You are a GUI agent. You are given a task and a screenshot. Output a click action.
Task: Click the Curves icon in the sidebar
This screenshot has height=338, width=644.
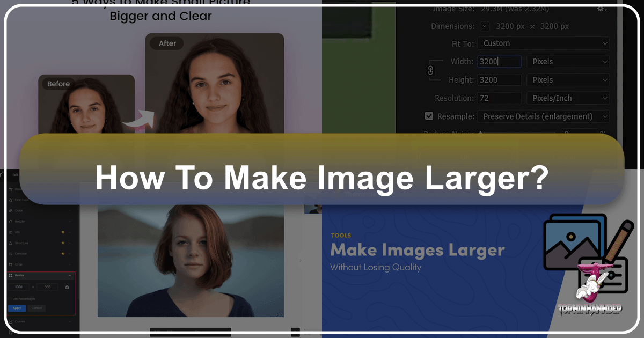pyautogui.click(x=10, y=320)
